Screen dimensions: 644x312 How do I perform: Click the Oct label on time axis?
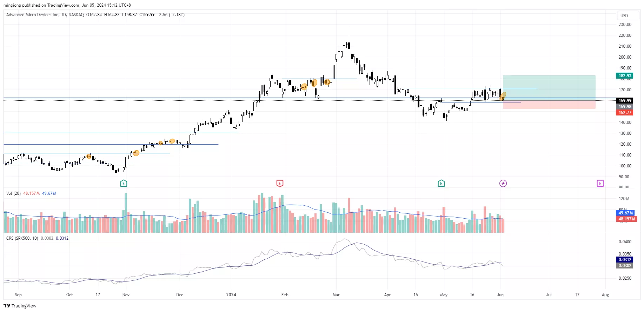coord(69,295)
